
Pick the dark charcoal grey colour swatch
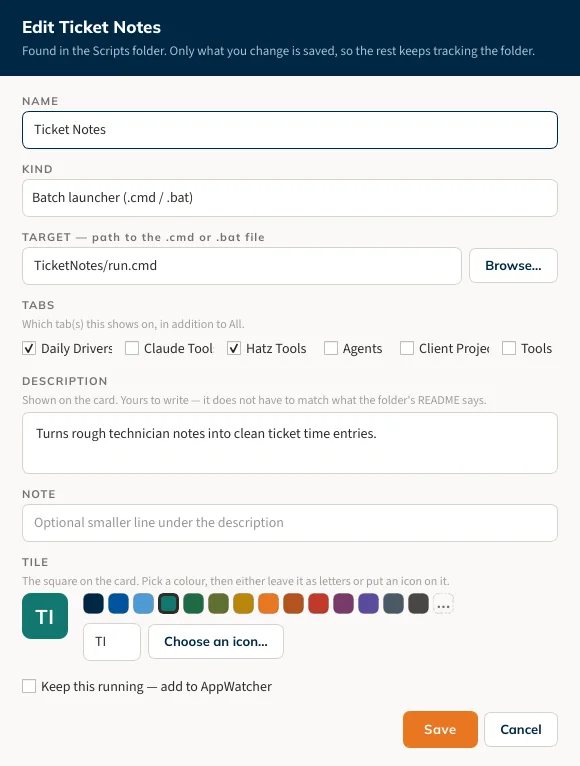point(418,604)
